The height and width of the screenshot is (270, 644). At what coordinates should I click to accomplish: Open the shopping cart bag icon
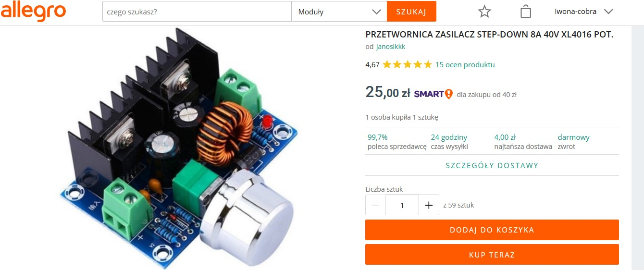coord(526,12)
